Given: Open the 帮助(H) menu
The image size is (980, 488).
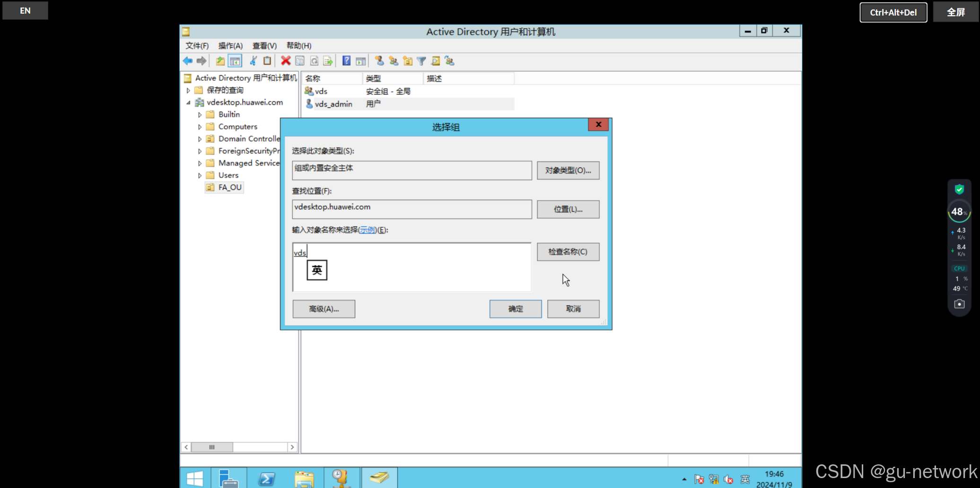Looking at the screenshot, I should point(299,46).
